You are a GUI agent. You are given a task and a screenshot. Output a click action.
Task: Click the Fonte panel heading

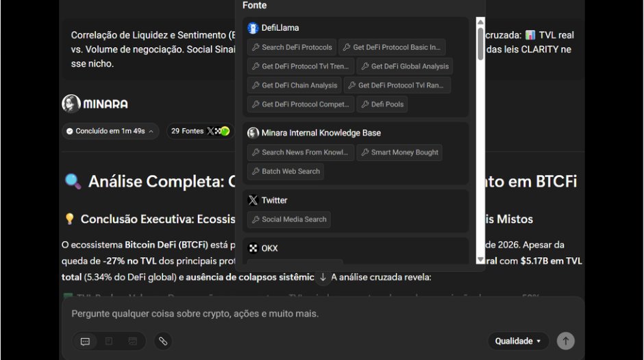click(x=255, y=5)
